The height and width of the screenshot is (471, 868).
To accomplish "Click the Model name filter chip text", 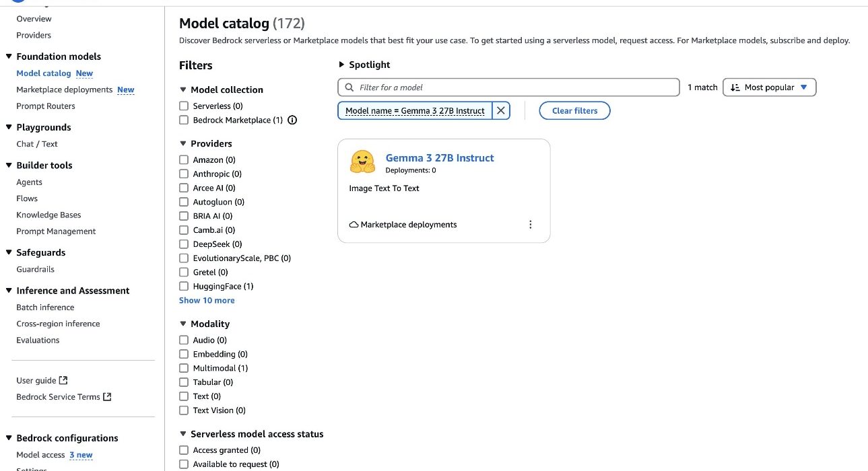I will pos(415,111).
